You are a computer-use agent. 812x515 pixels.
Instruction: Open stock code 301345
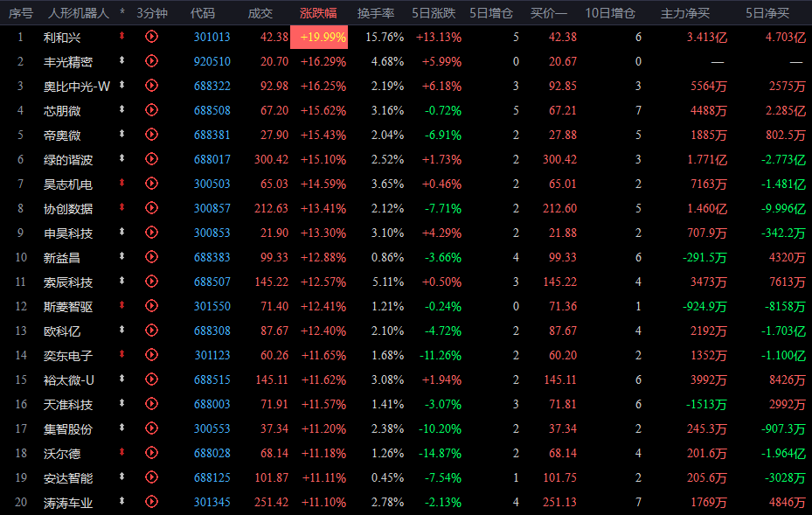212,502
